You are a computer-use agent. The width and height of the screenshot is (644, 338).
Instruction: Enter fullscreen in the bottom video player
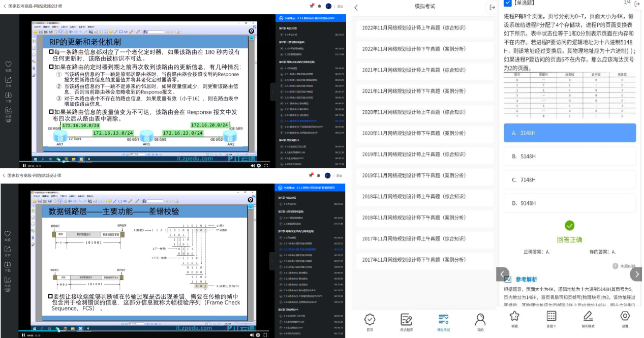coord(266,335)
